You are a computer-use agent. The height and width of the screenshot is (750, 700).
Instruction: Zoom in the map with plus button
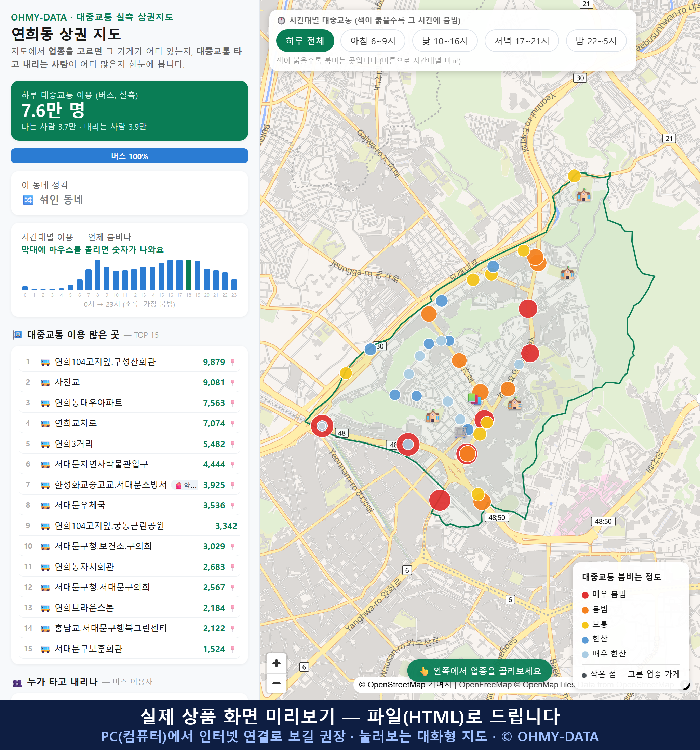pos(276,663)
